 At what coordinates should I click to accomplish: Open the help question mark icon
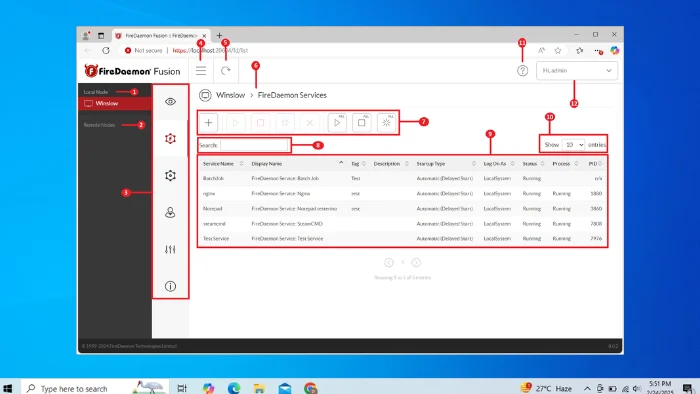522,71
